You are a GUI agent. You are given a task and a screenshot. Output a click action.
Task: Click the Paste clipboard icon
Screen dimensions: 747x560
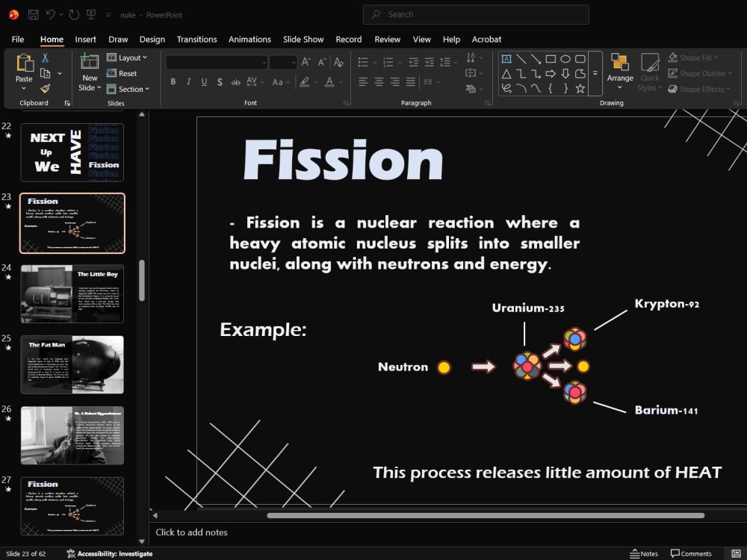click(24, 63)
